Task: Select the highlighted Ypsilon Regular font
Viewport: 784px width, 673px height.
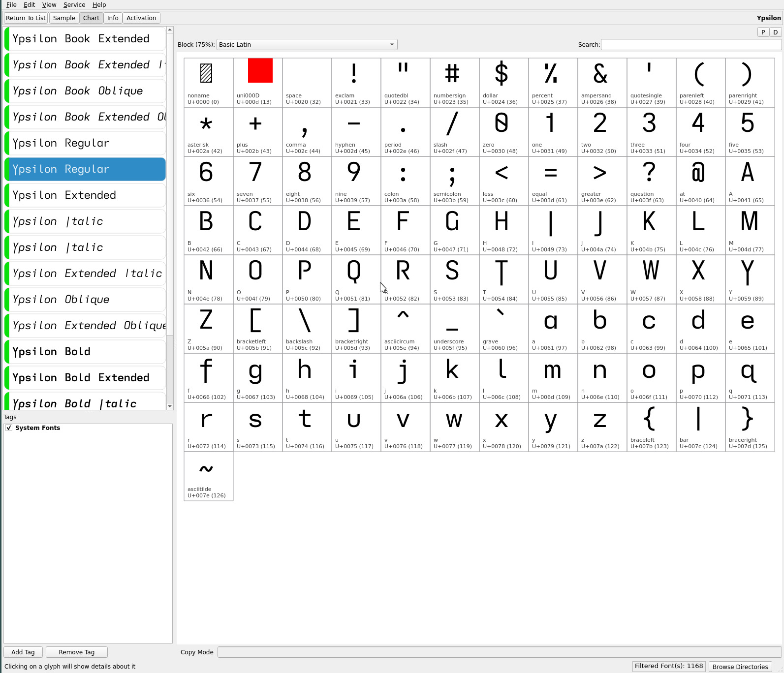Action: tap(85, 169)
